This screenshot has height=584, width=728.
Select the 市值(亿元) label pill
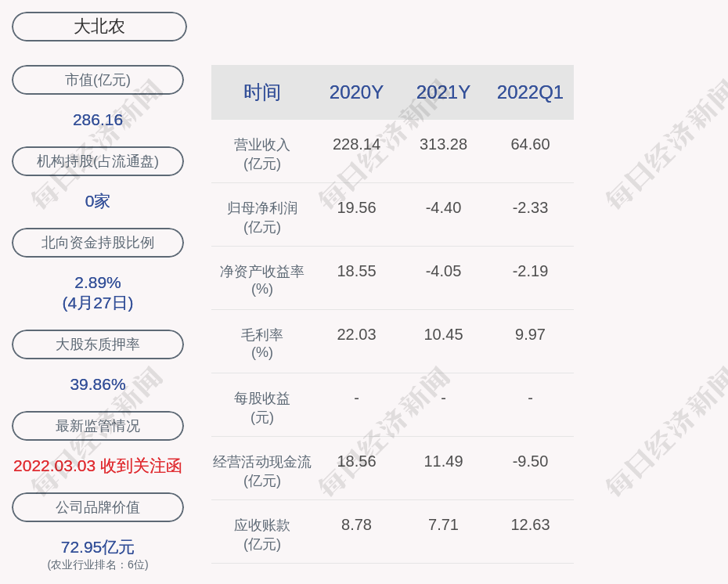[x=98, y=80]
